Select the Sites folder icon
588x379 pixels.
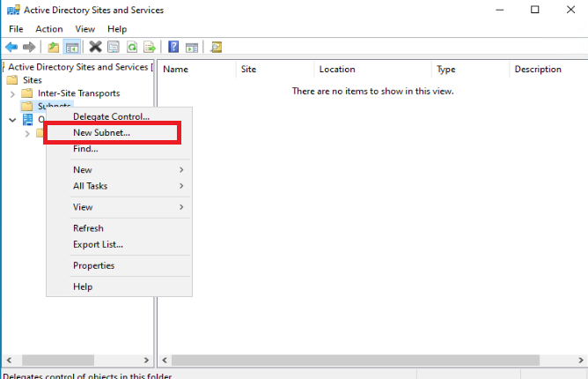click(12, 80)
